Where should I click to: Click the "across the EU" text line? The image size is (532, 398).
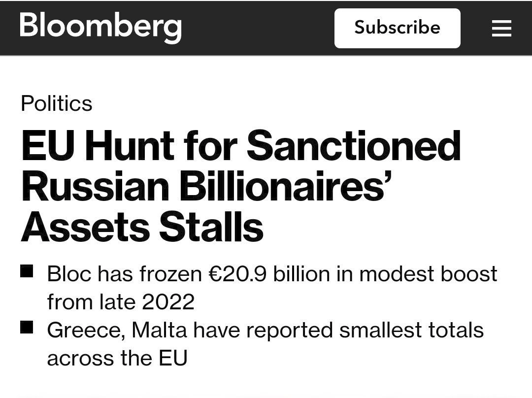click(117, 358)
